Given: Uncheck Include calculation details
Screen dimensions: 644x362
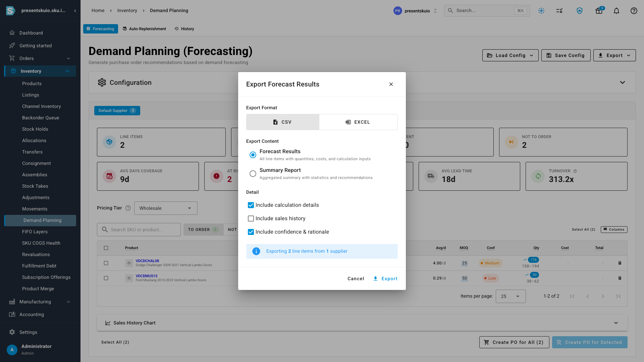Looking at the screenshot, I should pos(251,205).
